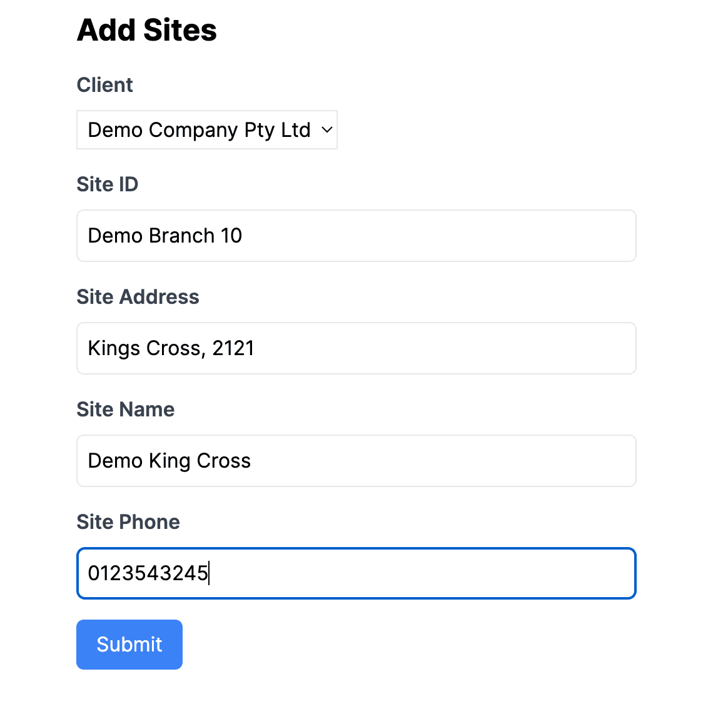The height and width of the screenshot is (724, 728).
Task: Place cursor on the word Kings in address
Action: click(114, 348)
